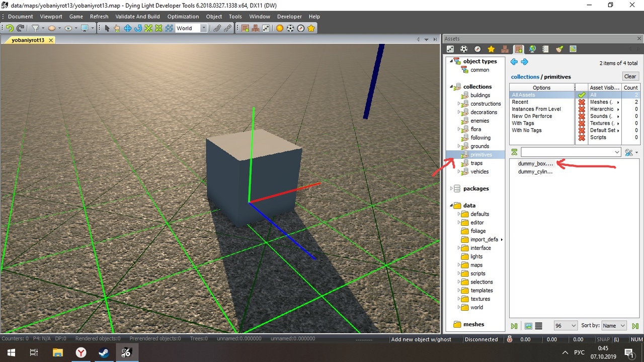Toggle the Hierarchic visibility red cross

tap(582, 109)
